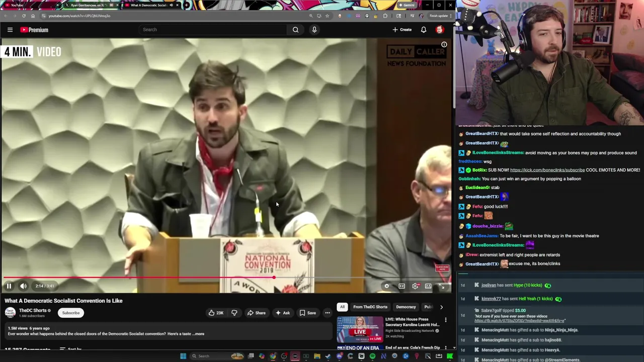Show more filter chips with right arrow
The height and width of the screenshot is (362, 644).
pos(441,307)
